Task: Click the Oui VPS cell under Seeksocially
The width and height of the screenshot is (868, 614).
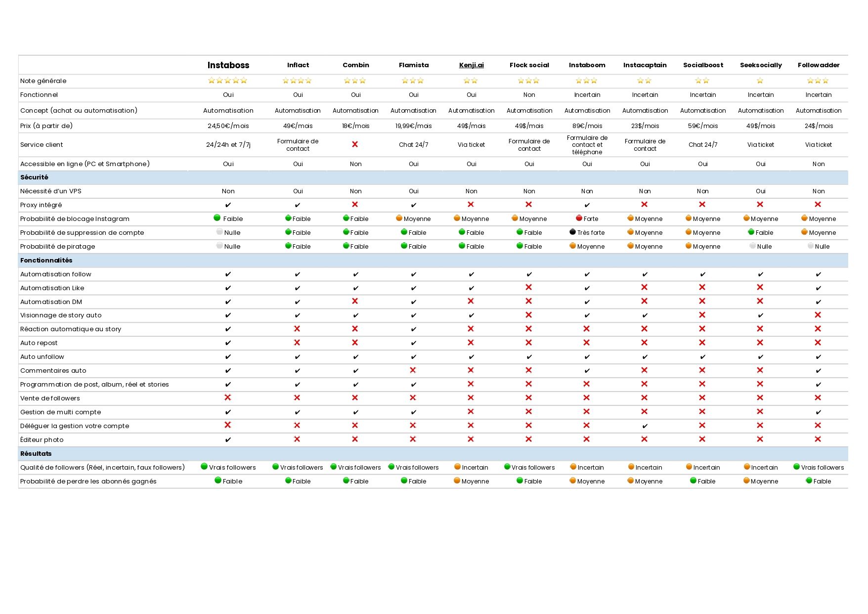Action: [761, 191]
